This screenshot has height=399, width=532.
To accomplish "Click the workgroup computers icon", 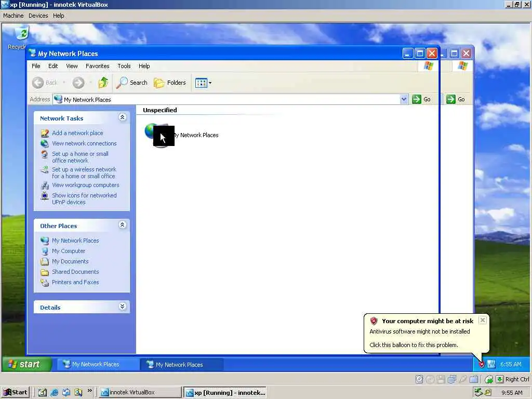I will click(x=45, y=185).
